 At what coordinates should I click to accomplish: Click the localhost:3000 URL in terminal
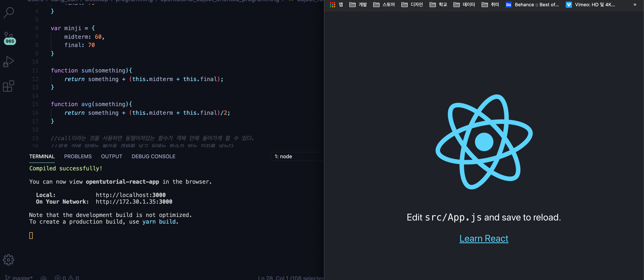[x=130, y=195]
